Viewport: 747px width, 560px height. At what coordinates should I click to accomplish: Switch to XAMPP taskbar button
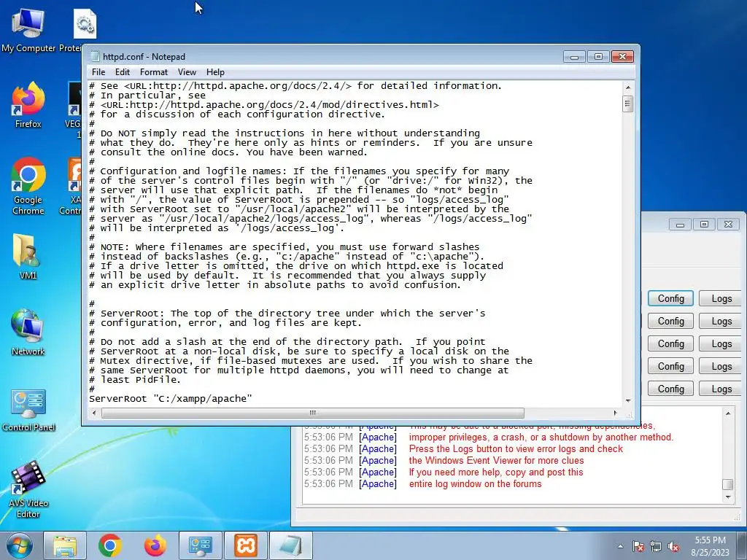tap(245, 545)
